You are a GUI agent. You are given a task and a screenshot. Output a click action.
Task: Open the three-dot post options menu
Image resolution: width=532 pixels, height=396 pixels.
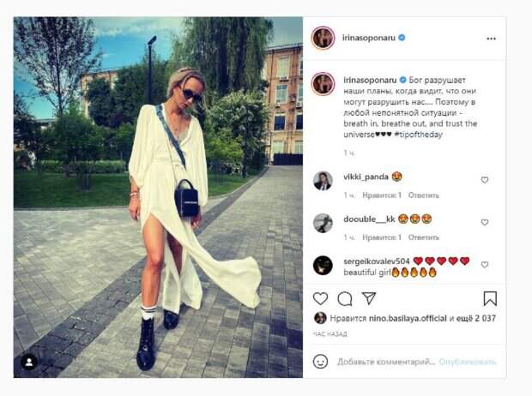[x=491, y=39]
